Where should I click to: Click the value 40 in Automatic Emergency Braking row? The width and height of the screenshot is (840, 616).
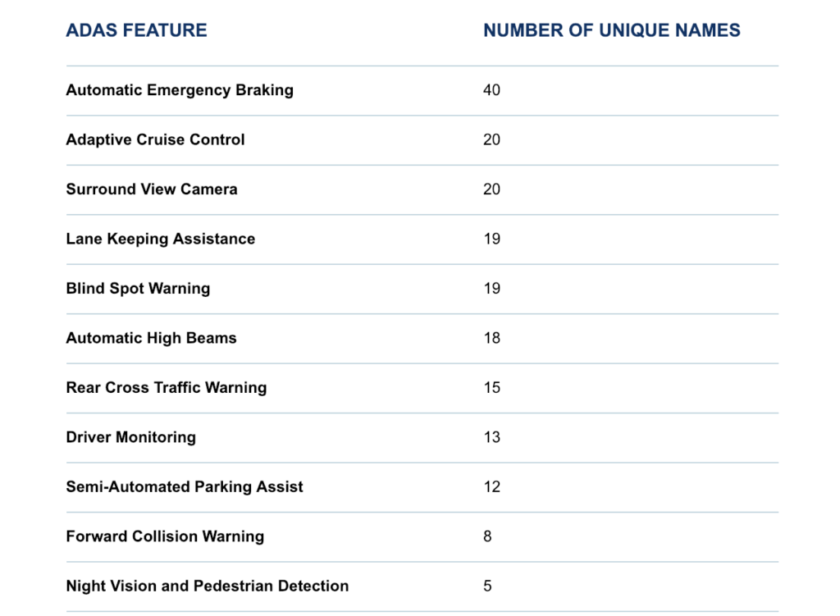(491, 90)
